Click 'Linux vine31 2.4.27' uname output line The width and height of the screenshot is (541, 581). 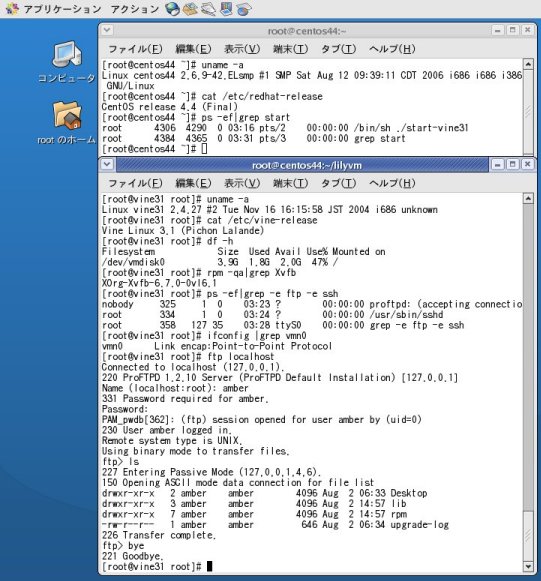[x=269, y=210]
